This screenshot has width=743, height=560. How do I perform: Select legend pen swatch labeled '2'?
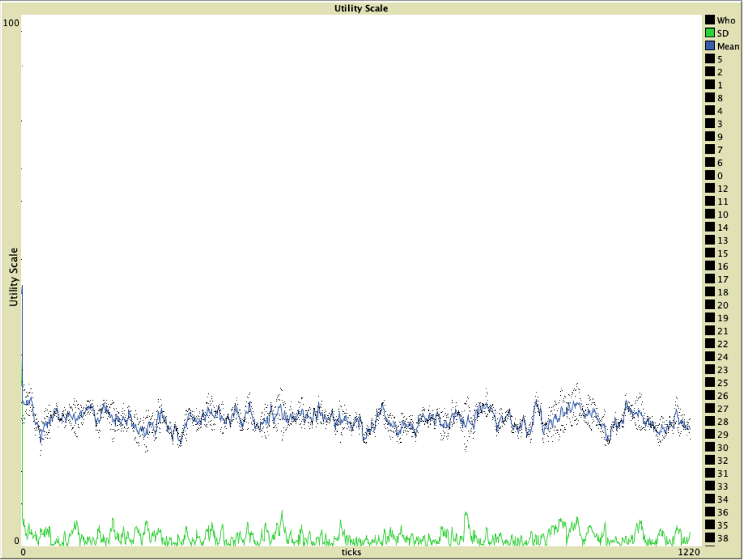click(x=710, y=72)
